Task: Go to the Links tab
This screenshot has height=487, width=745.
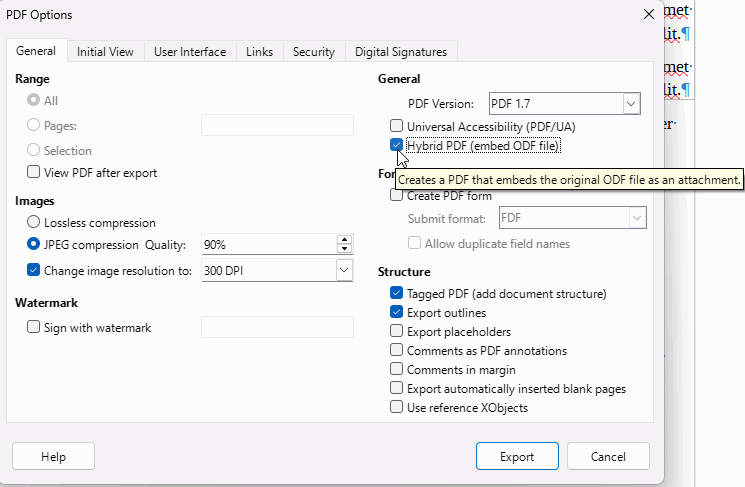Action: point(259,52)
